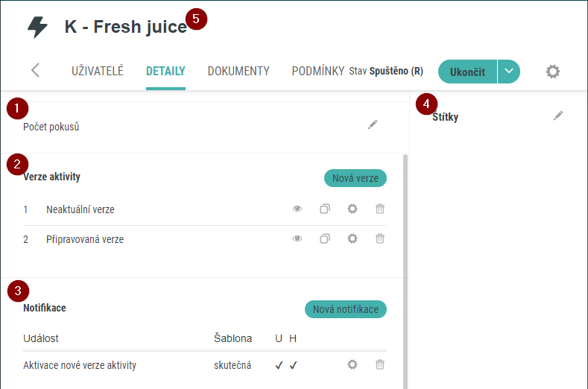Image resolution: width=588 pixels, height=389 pixels.
Task: View Neaktuální verze using eye icon
Action: [297, 209]
